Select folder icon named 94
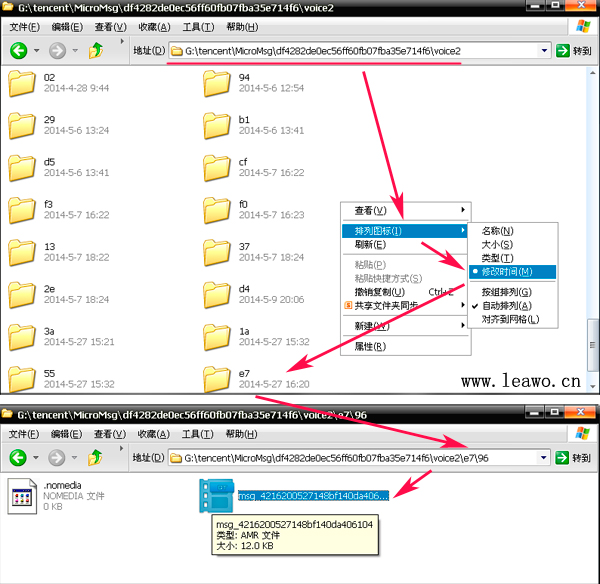The image size is (600, 584). tap(217, 83)
